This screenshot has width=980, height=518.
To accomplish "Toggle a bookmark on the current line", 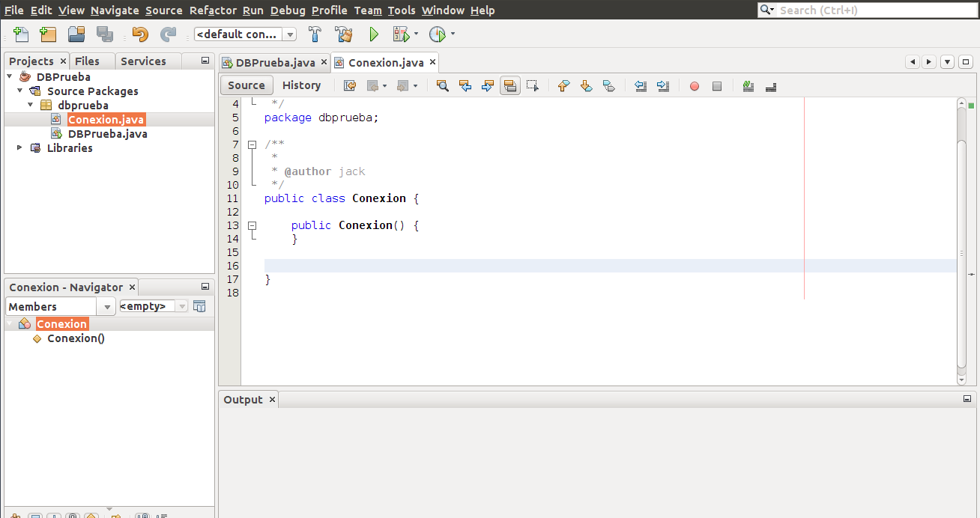I will 608,85.
